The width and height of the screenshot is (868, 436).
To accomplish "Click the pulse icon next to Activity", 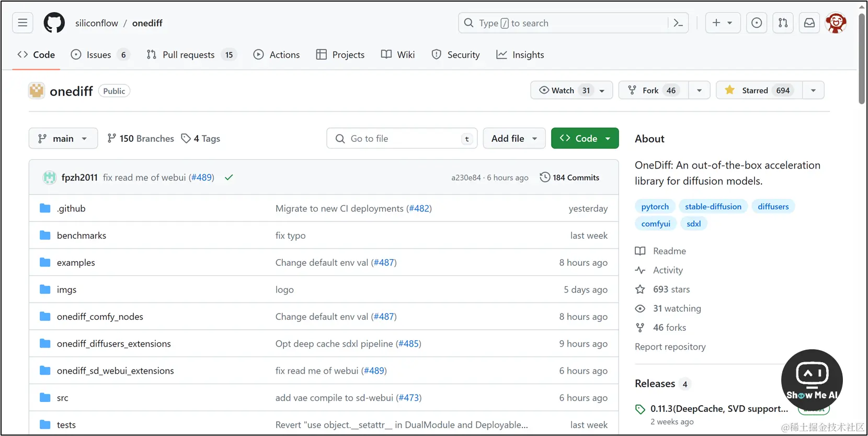I will tap(640, 270).
